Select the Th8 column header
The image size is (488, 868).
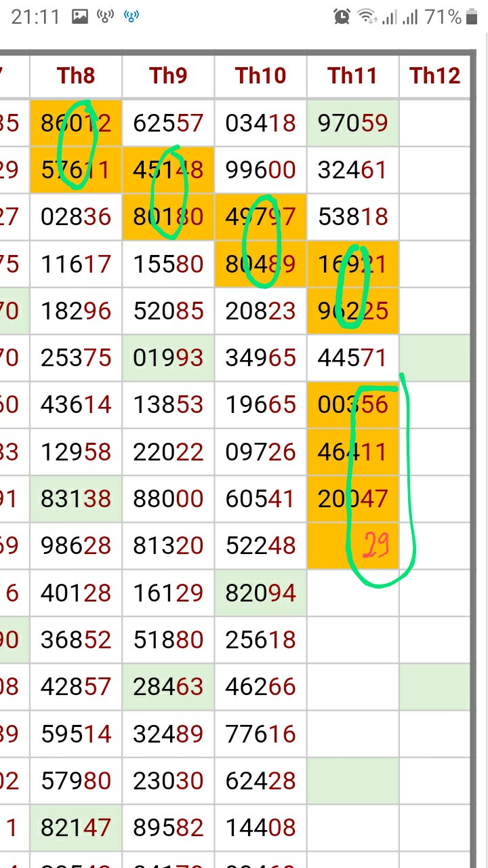tap(76, 76)
